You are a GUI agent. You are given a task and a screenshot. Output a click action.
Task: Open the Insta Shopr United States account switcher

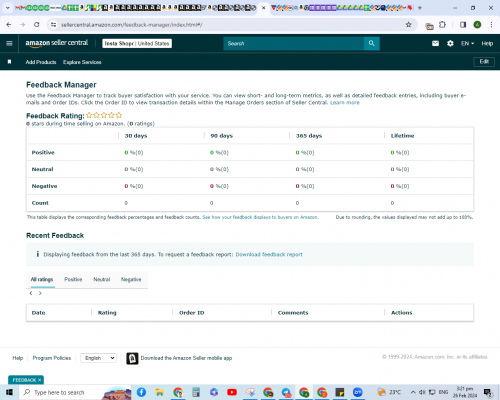coord(137,43)
